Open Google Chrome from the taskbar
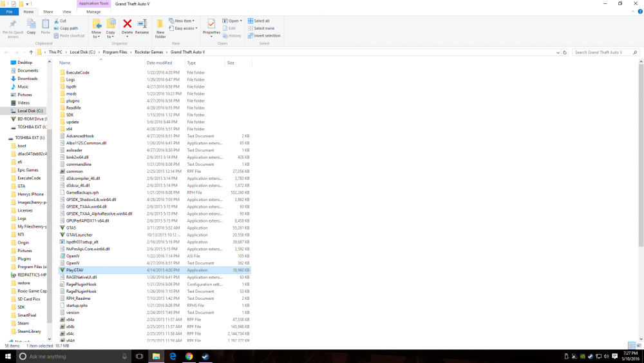644x363 pixels. coord(189,357)
